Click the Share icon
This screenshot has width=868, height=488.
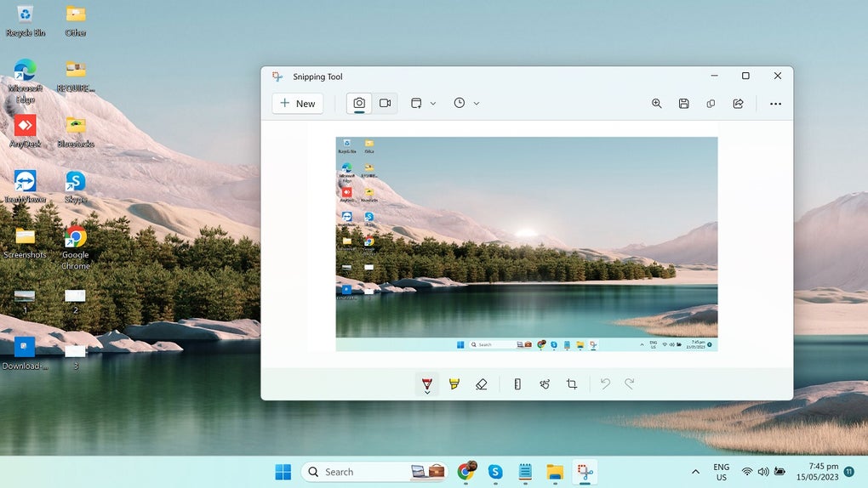pos(738,104)
